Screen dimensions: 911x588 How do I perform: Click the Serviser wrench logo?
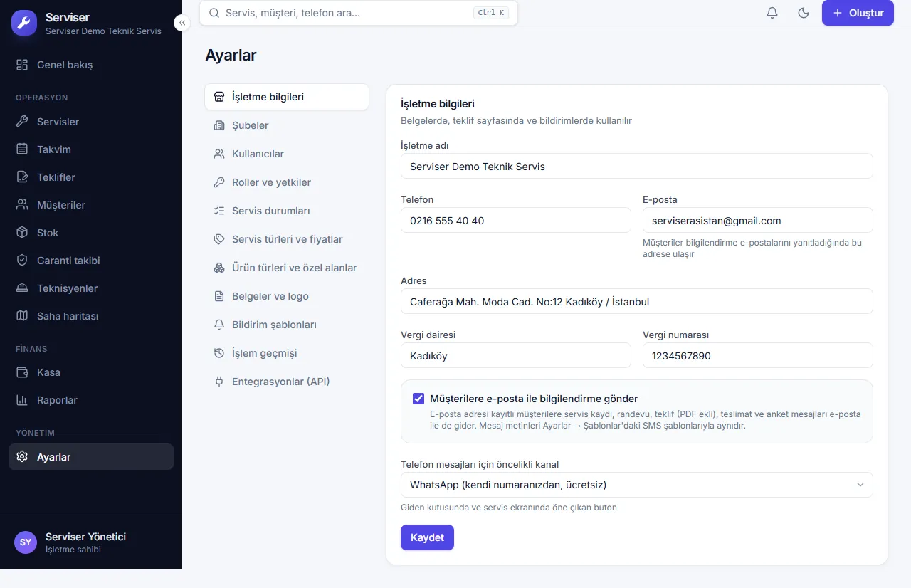24,22
